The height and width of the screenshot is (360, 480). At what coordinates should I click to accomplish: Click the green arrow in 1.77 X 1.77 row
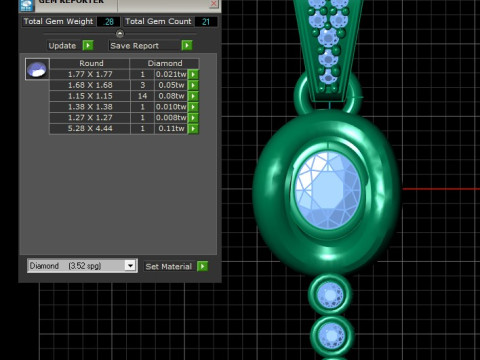[193, 74]
